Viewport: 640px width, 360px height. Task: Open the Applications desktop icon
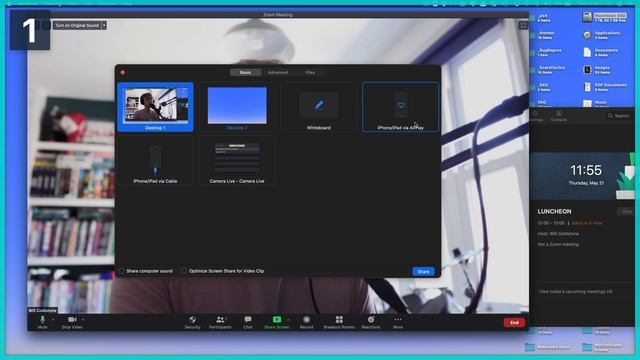[587, 35]
